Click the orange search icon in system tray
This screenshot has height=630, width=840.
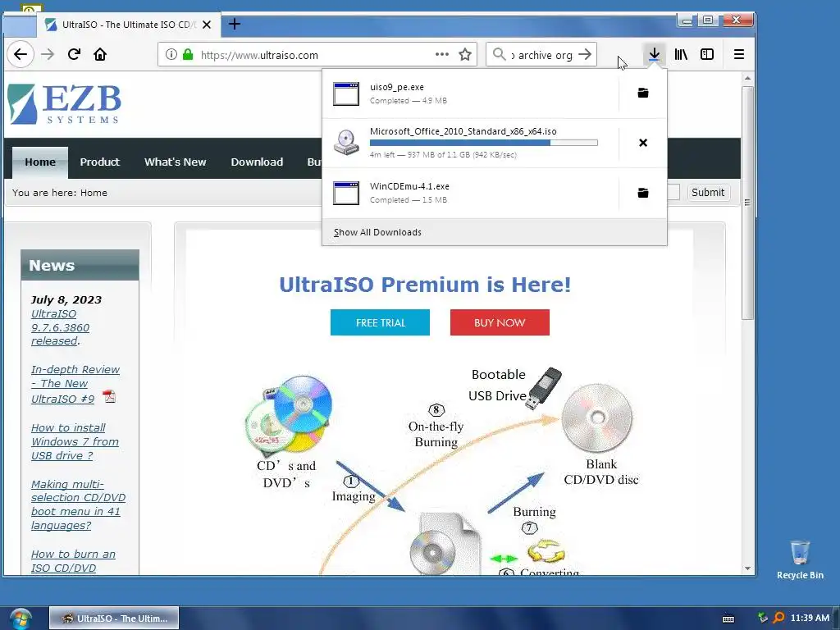coord(779,618)
